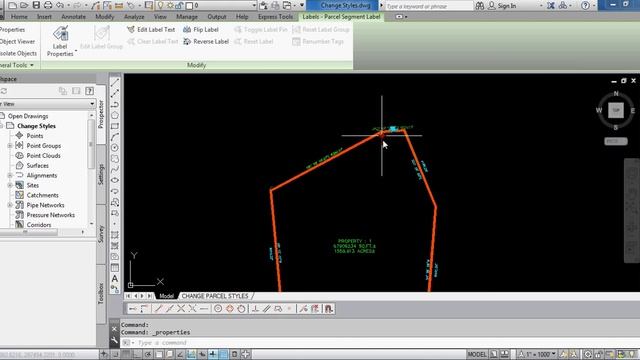
Task: Open the Label Properties tool
Action: pos(60,41)
